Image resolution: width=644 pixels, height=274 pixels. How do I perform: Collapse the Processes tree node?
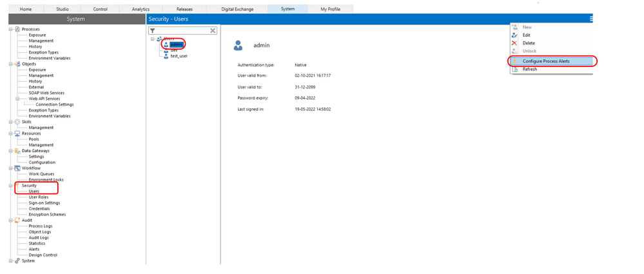pos(10,29)
